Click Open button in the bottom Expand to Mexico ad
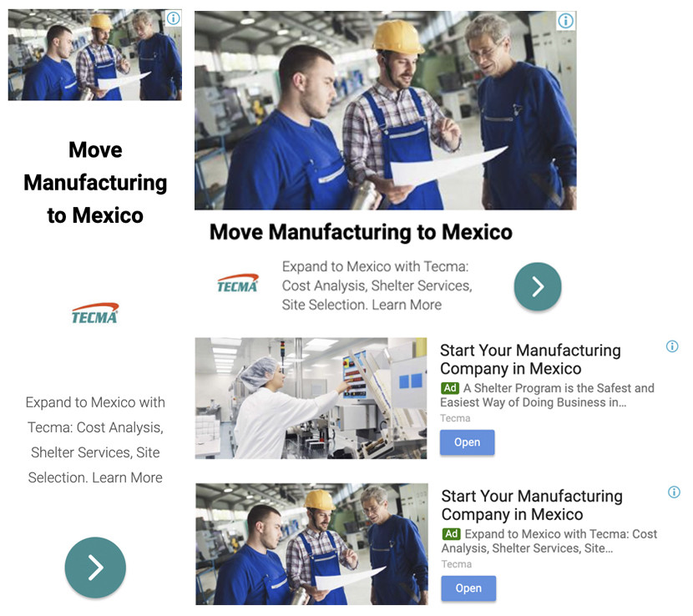 (468, 588)
